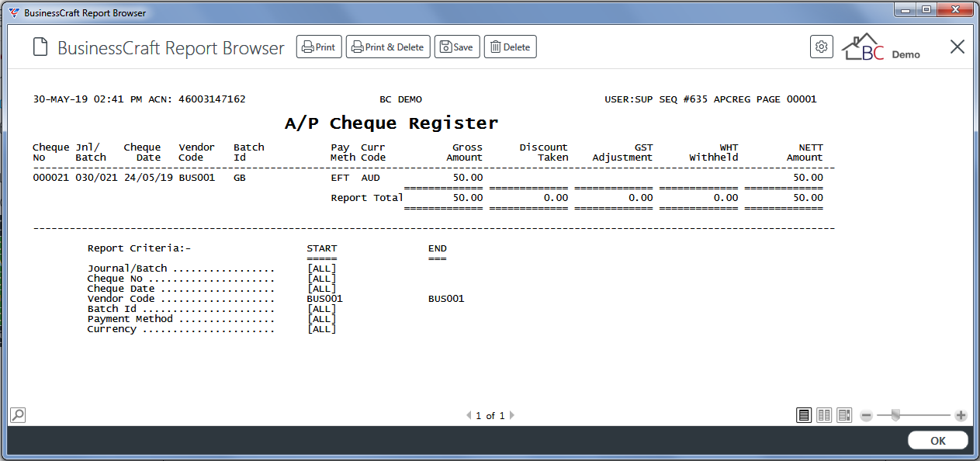
Task: Click vendor code BUS001 in the table row
Action: tap(196, 178)
